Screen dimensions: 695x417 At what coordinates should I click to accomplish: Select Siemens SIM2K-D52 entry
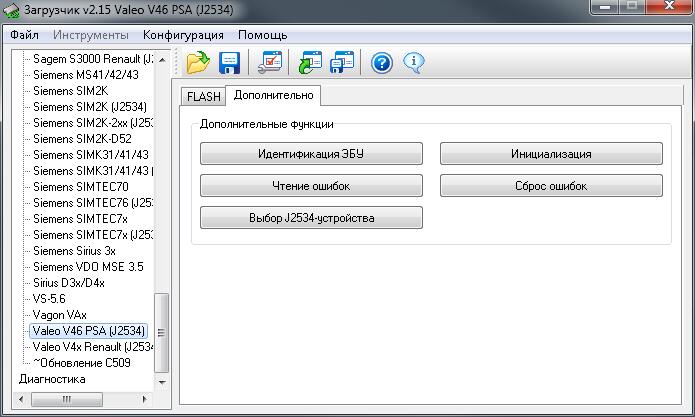click(82, 138)
